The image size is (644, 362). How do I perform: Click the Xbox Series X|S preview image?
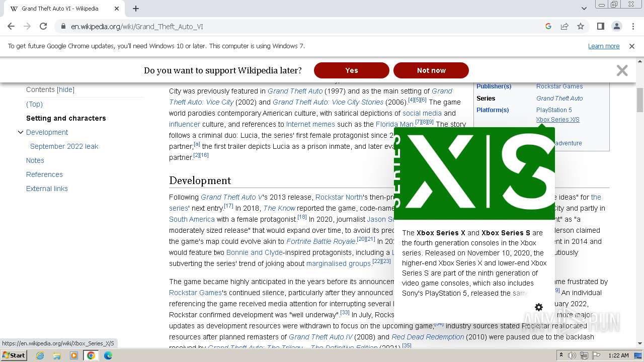coord(474,173)
